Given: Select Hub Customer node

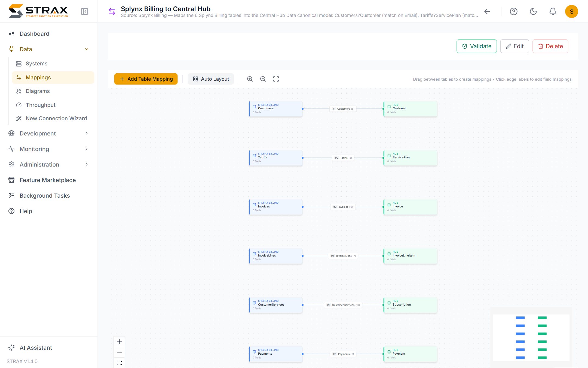Looking at the screenshot, I should pyautogui.click(x=410, y=109).
